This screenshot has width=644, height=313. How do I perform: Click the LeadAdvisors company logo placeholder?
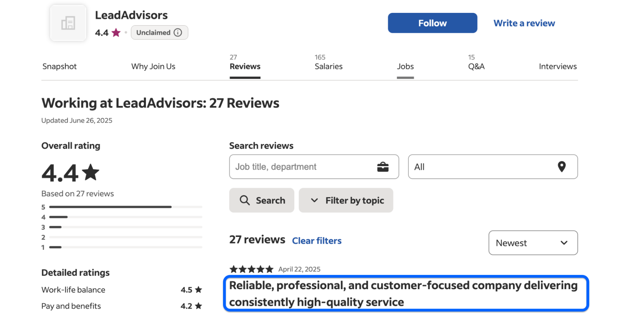click(68, 23)
